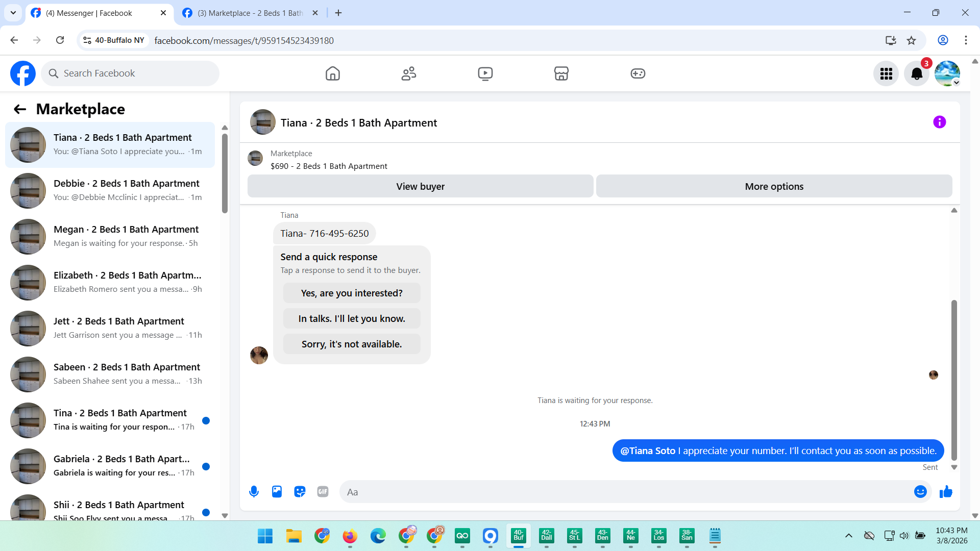Click the chat message scrollbar
This screenshot has height=551, width=980.
[953, 380]
